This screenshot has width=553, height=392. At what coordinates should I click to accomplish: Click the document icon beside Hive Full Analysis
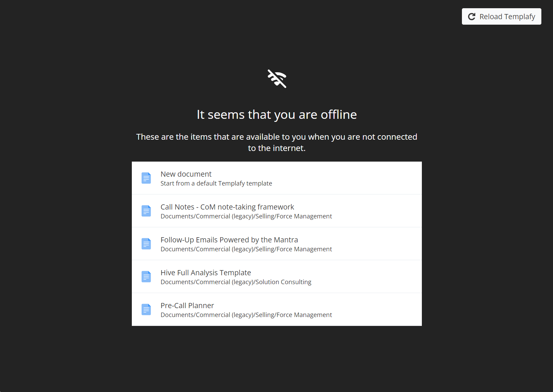[146, 277]
